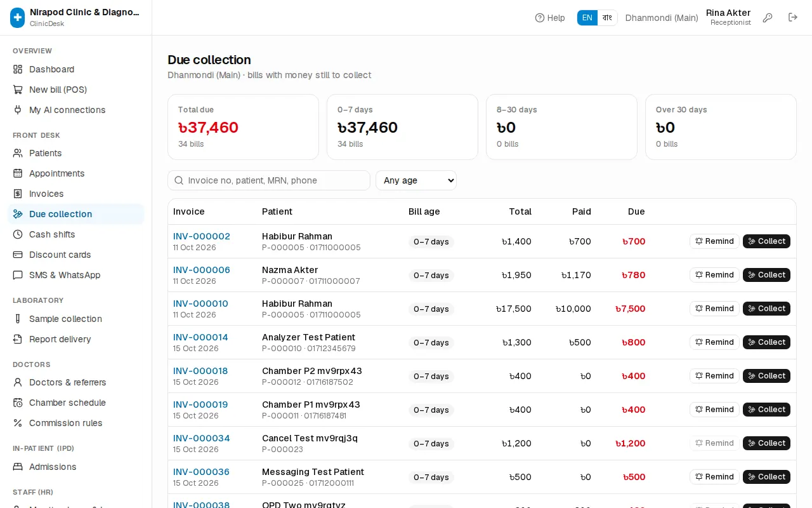Viewport: 812px width, 508px height.
Task: Click the Cash shifts clock icon
Action: pyautogui.click(x=18, y=234)
